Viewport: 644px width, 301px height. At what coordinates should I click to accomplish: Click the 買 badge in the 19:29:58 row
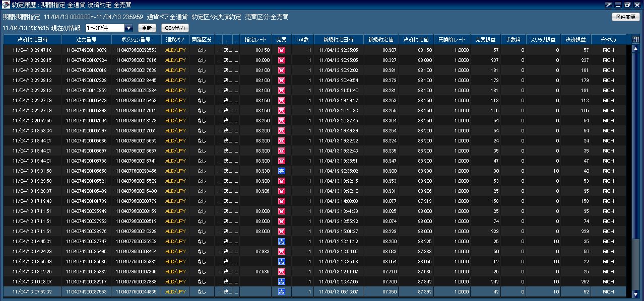(x=282, y=181)
